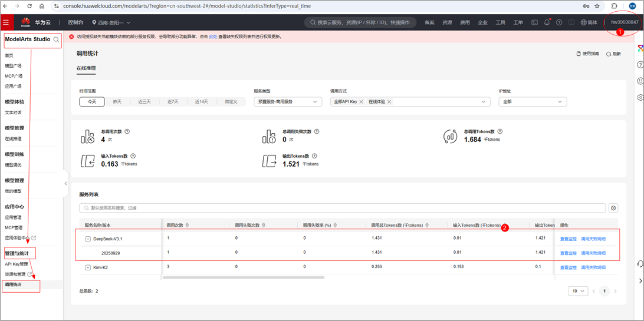Open 文本对话 in the sidebar

tap(13, 112)
